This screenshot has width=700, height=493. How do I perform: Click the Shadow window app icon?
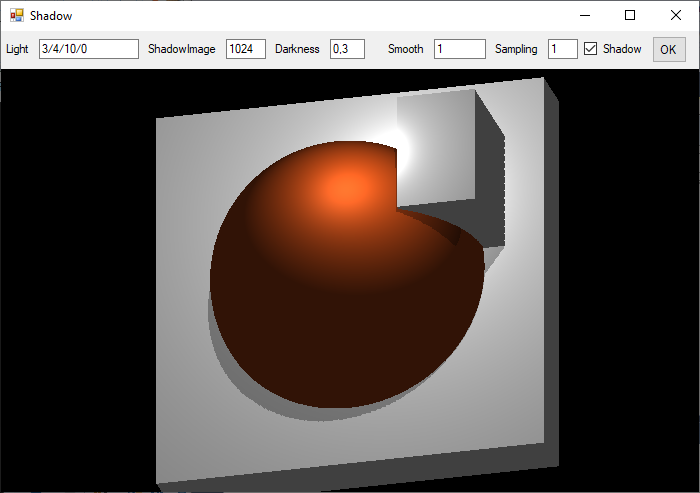(x=17, y=16)
